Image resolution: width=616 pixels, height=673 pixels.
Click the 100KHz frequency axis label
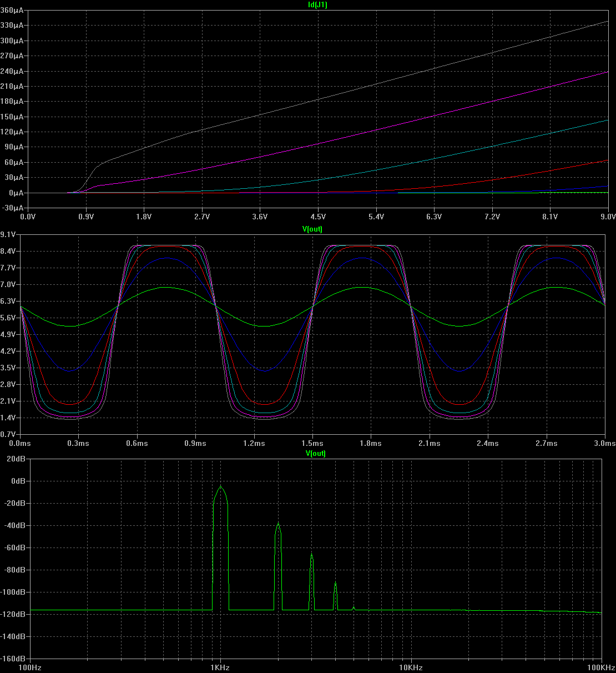coord(602,667)
